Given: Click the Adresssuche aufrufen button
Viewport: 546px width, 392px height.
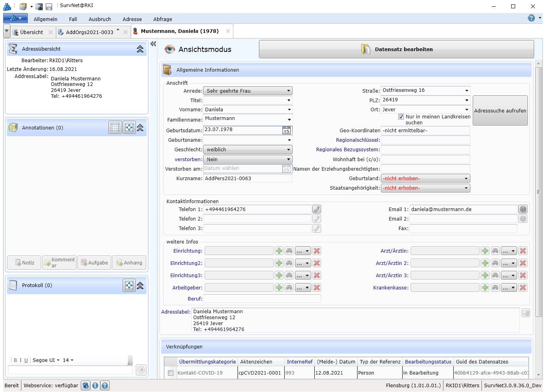Looking at the screenshot, I should [500, 111].
